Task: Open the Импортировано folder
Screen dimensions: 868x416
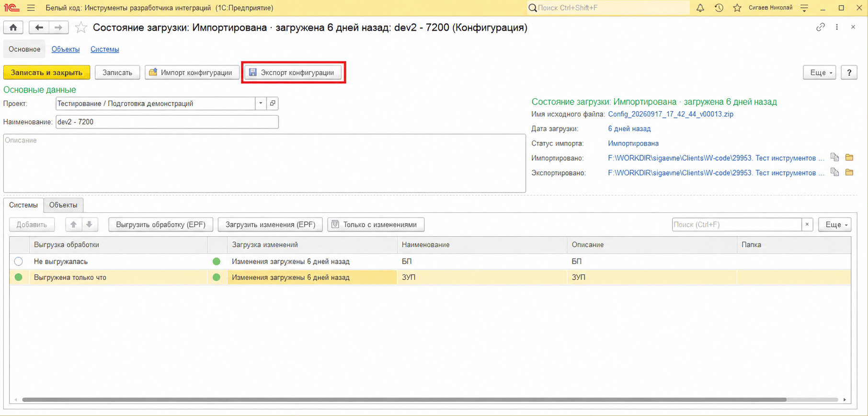Action: point(849,158)
